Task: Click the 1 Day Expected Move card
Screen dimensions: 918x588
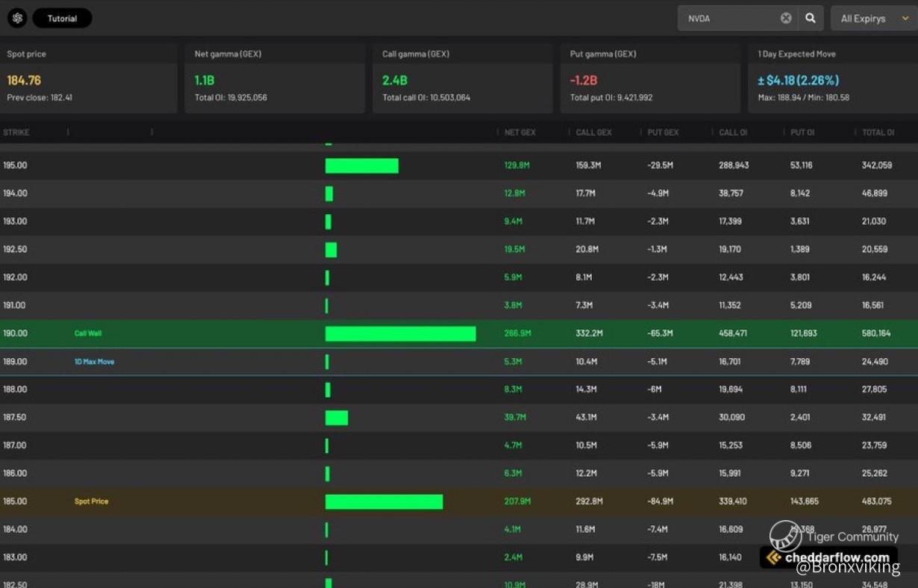Action: click(x=832, y=78)
